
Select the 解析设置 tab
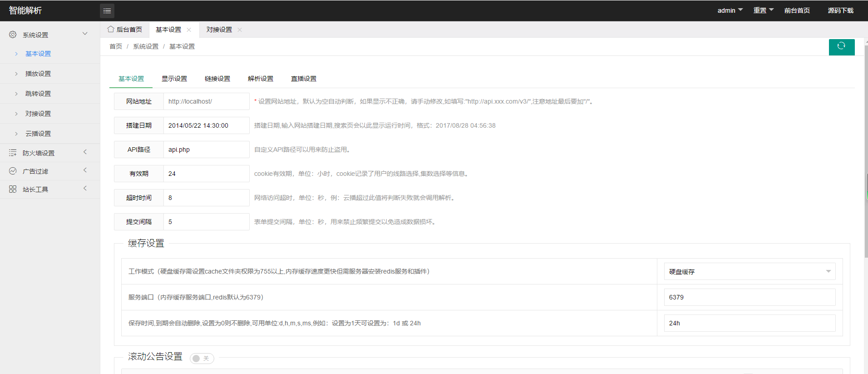tap(261, 79)
